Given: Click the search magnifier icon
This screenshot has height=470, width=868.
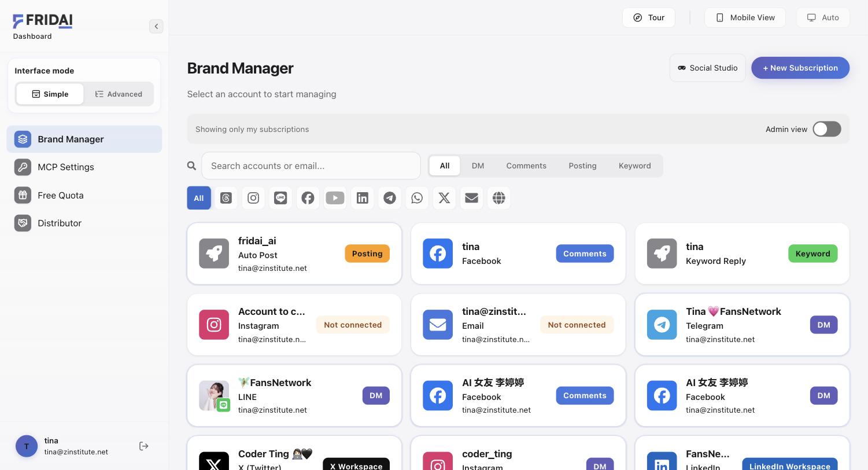Looking at the screenshot, I should 192,166.
